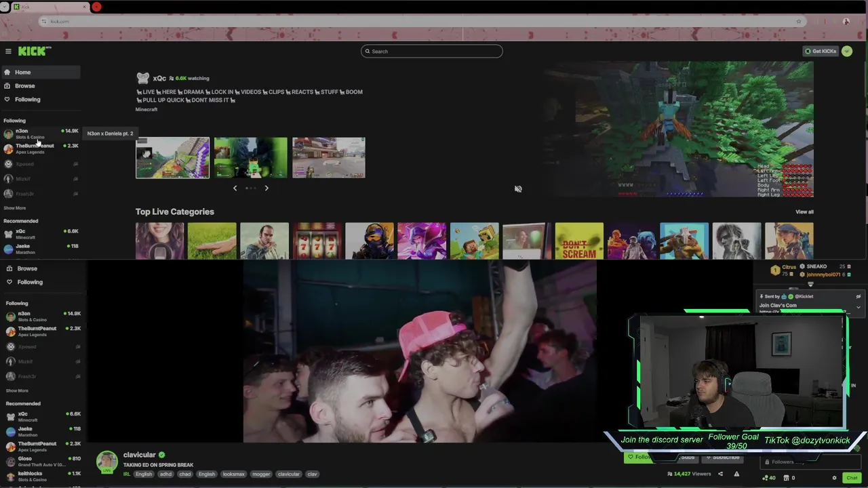Viewport: 868px width, 488px height.
Task: Open the IRL category link under the stream title
Action: tap(127, 474)
